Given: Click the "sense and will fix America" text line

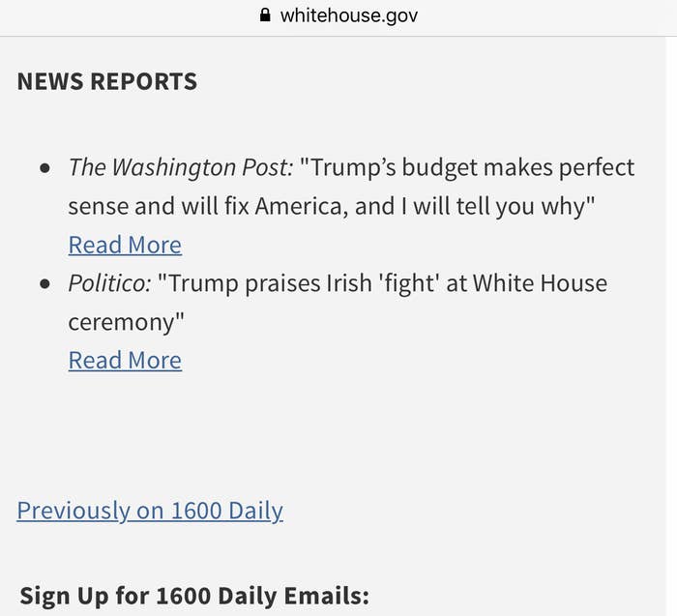Looking at the screenshot, I should pyautogui.click(x=208, y=206).
